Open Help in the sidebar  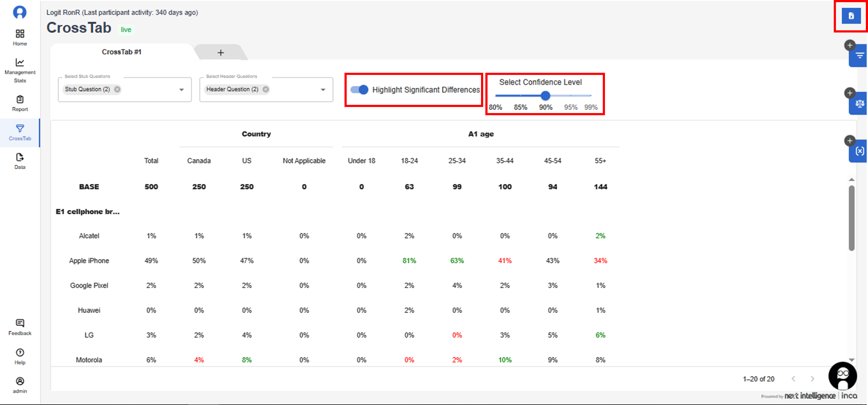[x=20, y=356]
